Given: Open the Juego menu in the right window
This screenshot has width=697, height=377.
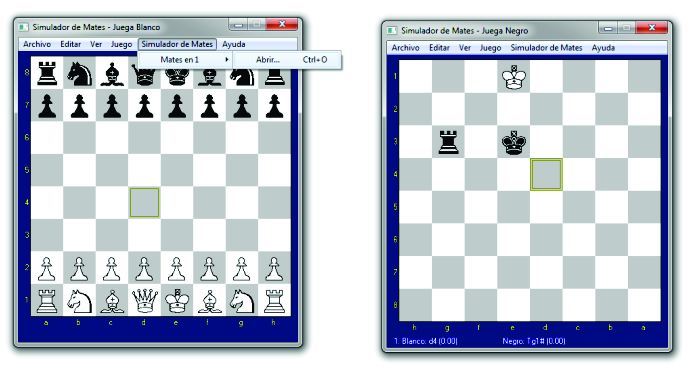Looking at the screenshot, I should click(x=490, y=48).
